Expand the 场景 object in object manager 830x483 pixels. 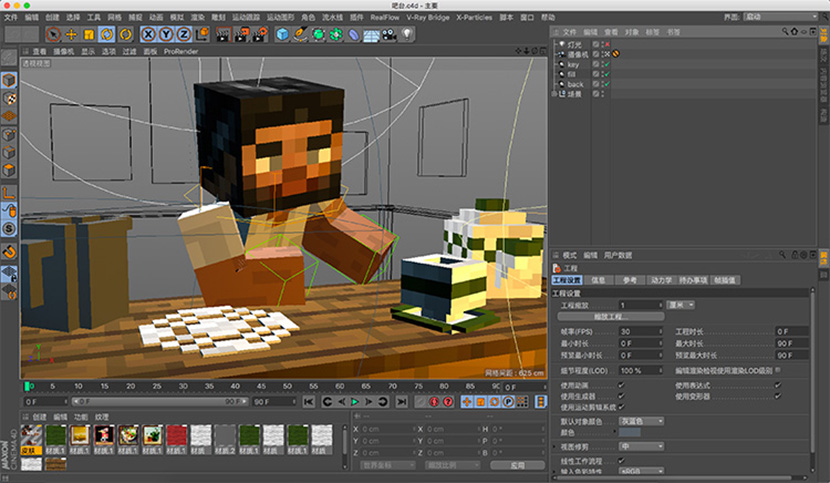[554, 94]
